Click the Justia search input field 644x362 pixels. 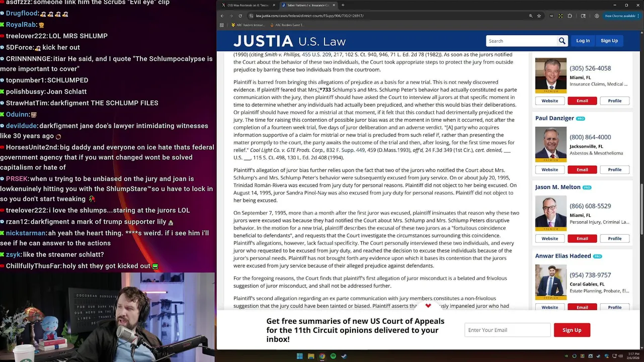tap(522, 41)
